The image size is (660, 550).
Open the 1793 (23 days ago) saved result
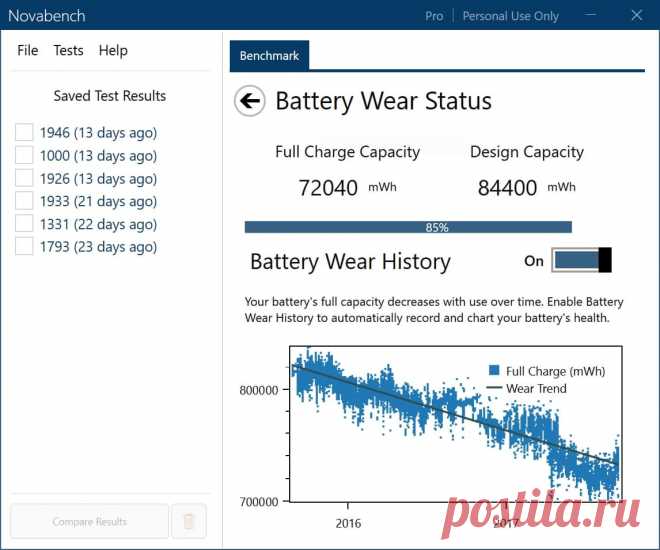click(x=98, y=247)
